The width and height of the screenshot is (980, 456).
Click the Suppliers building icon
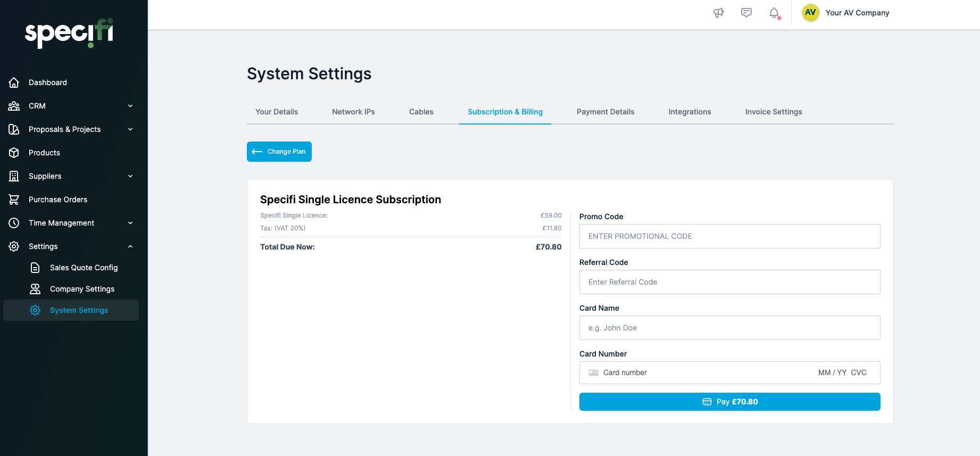tap(14, 176)
